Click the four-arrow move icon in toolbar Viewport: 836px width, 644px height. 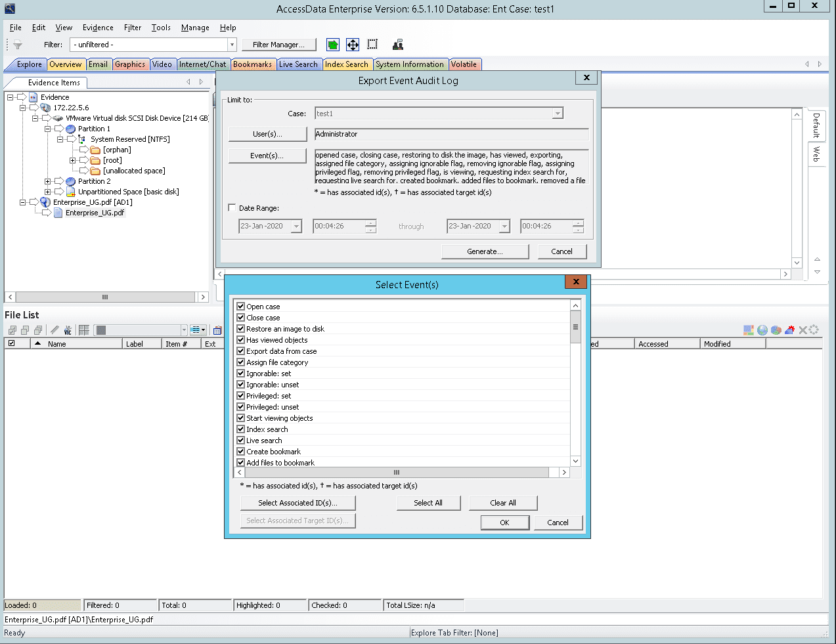[353, 45]
